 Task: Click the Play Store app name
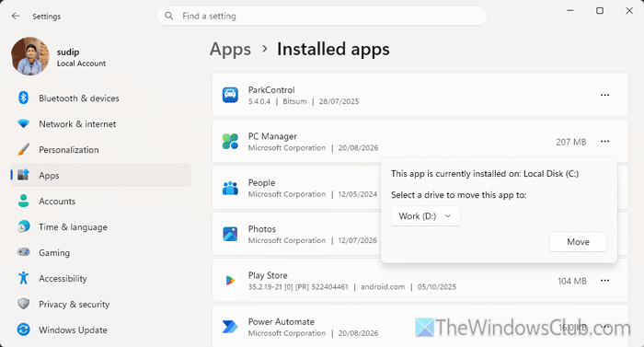(268, 275)
